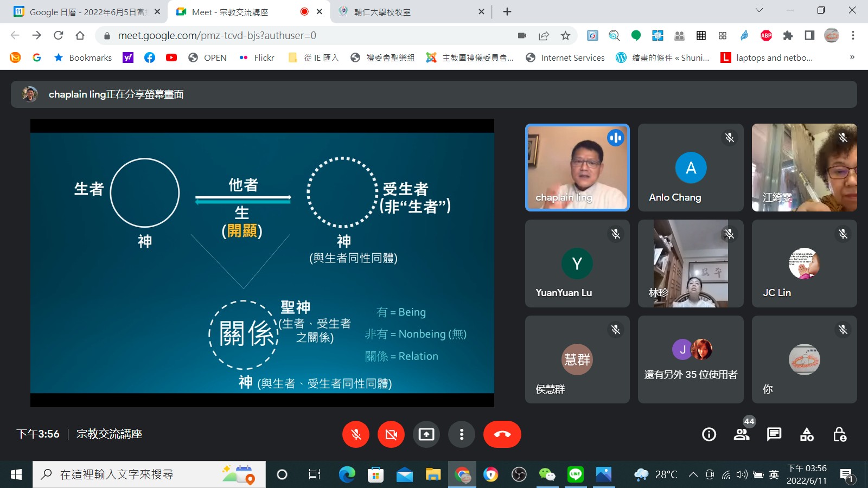Unmute the microphone in call controls
Image resolution: width=868 pixels, height=488 pixels.
356,434
